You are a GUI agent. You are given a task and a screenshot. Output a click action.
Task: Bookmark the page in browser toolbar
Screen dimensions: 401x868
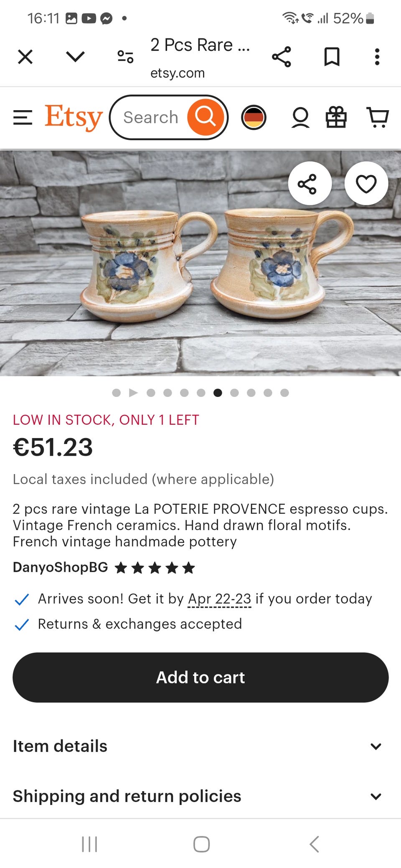tap(332, 57)
